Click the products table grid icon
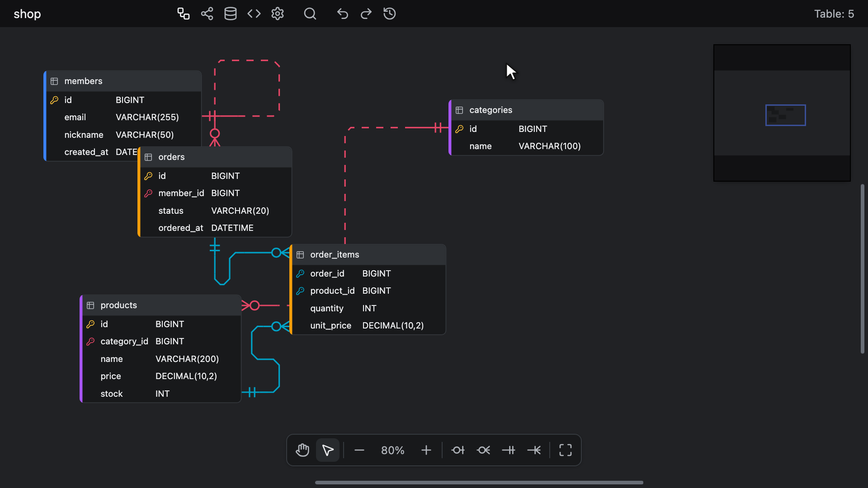Image resolution: width=868 pixels, height=488 pixels. 90,305
